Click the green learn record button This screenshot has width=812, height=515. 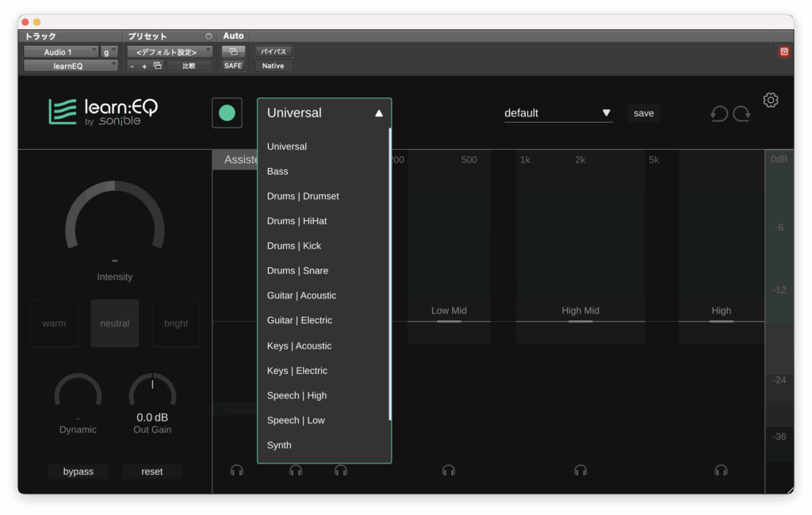pos(227,113)
